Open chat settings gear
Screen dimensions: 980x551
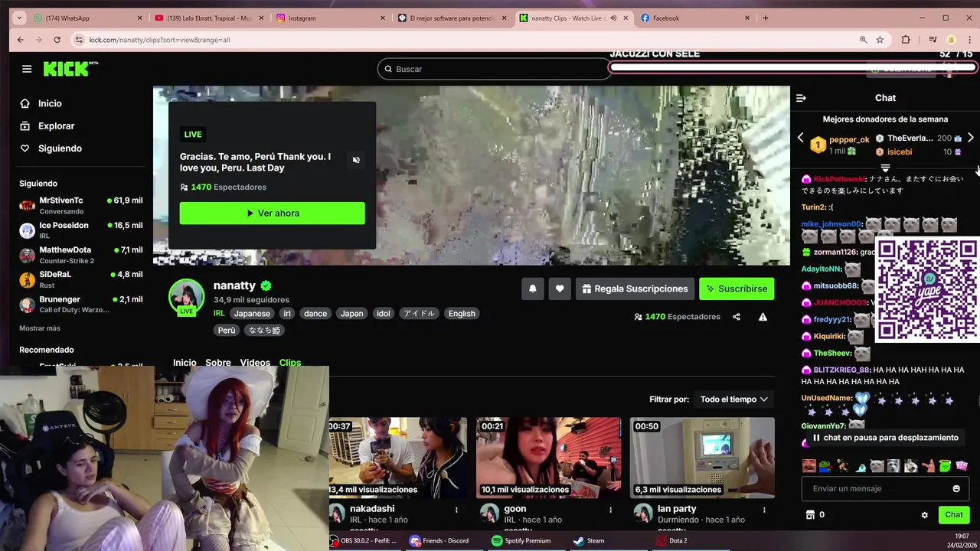point(924,515)
